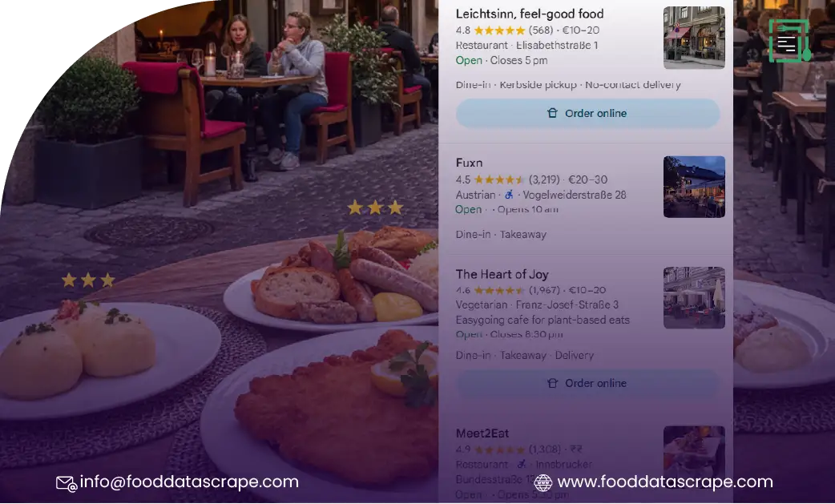View the Leichtsinn storefront thumbnail photo

[694, 38]
